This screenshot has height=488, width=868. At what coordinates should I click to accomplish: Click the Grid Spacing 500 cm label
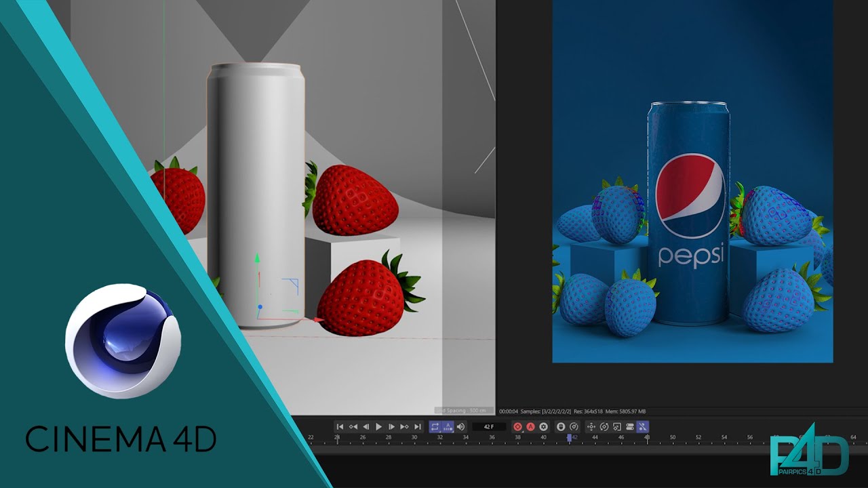point(465,411)
